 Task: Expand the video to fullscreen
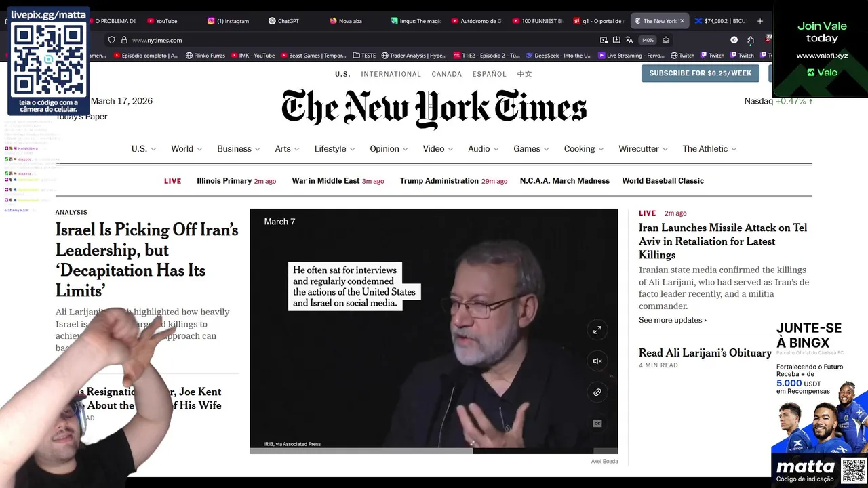597,330
